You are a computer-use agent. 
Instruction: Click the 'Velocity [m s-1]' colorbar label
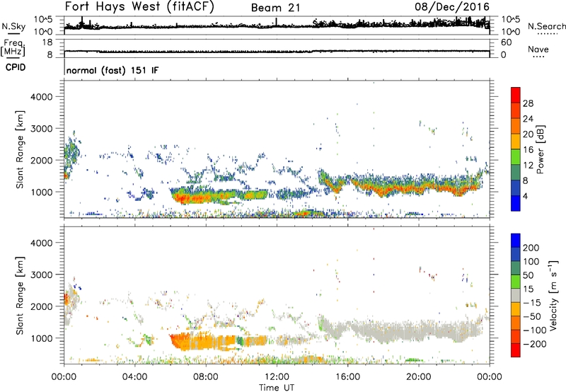553,295
